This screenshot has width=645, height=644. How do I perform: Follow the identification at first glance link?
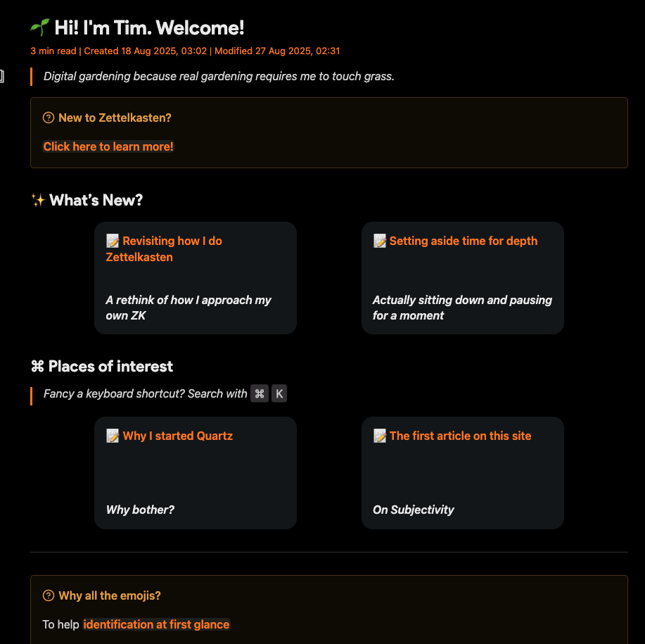(x=156, y=624)
